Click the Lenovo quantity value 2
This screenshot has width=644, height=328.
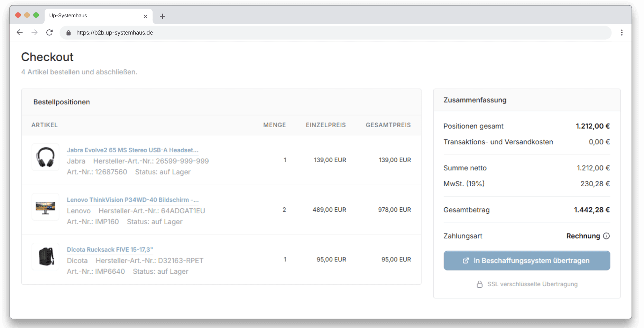(284, 210)
